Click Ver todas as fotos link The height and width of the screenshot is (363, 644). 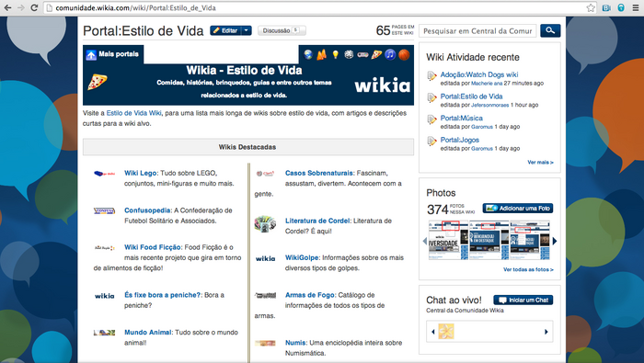click(x=529, y=270)
